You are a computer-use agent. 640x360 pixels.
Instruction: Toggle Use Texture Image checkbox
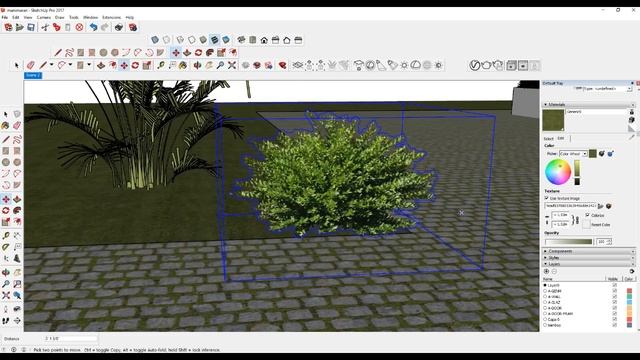pos(547,198)
